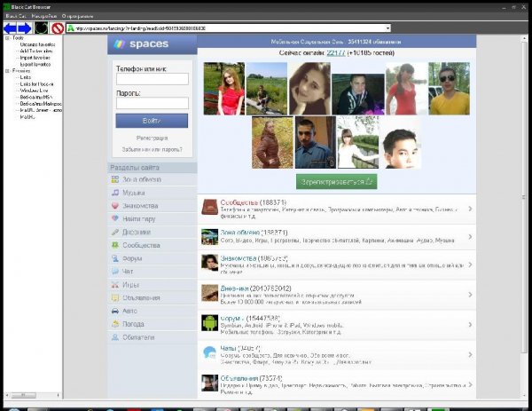Click the Сообщества sidebar icon
The height and width of the screenshot is (411, 532).
coord(115,245)
